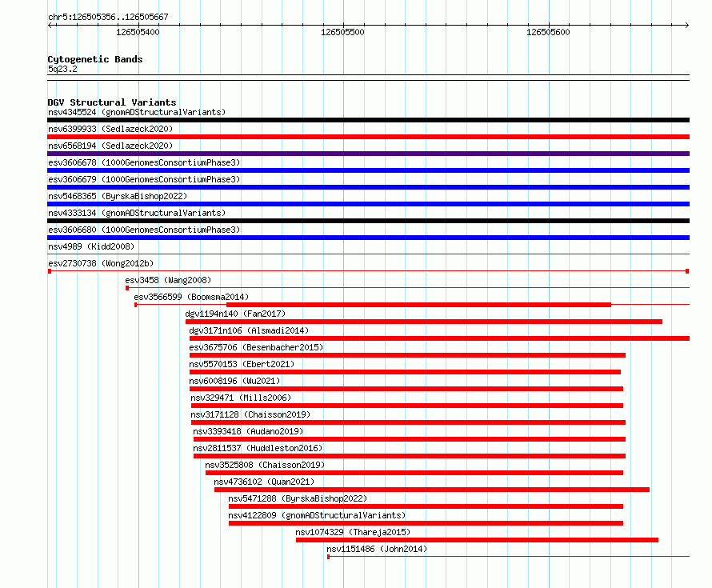Image resolution: width=712 pixels, height=588 pixels.
Task: Open nsv1151486 (John2014) variant label
Action: 377,549
